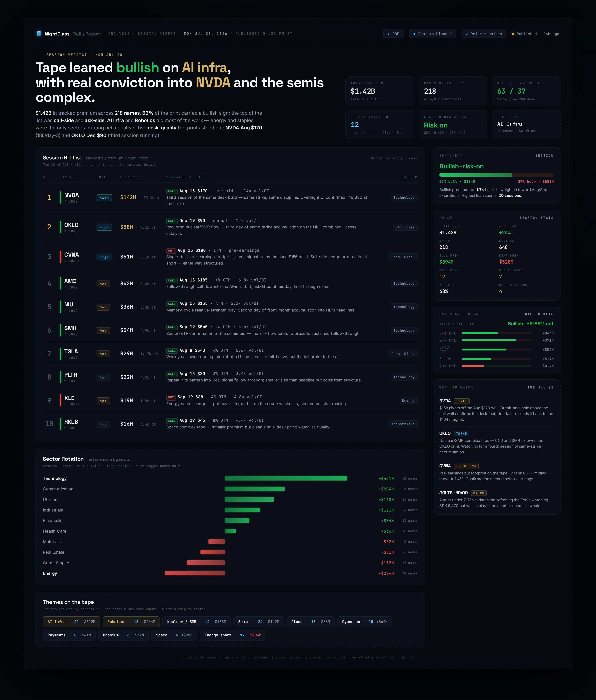
Task: Click the Industrials sector tag in RKLB row
Action: tap(403, 424)
